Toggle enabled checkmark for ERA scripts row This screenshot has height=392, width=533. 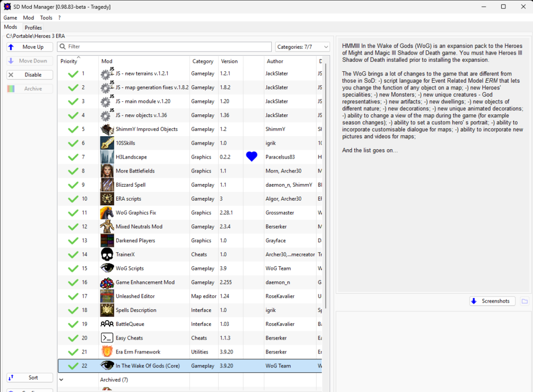click(x=73, y=199)
